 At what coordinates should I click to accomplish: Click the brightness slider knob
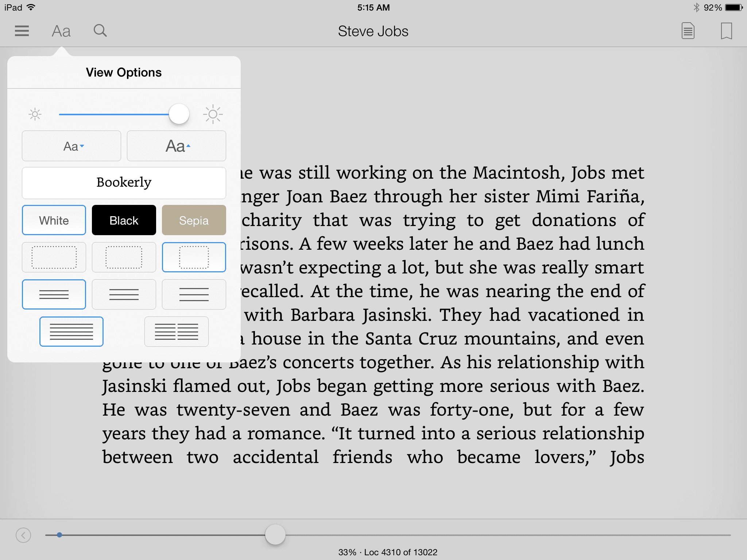click(179, 114)
